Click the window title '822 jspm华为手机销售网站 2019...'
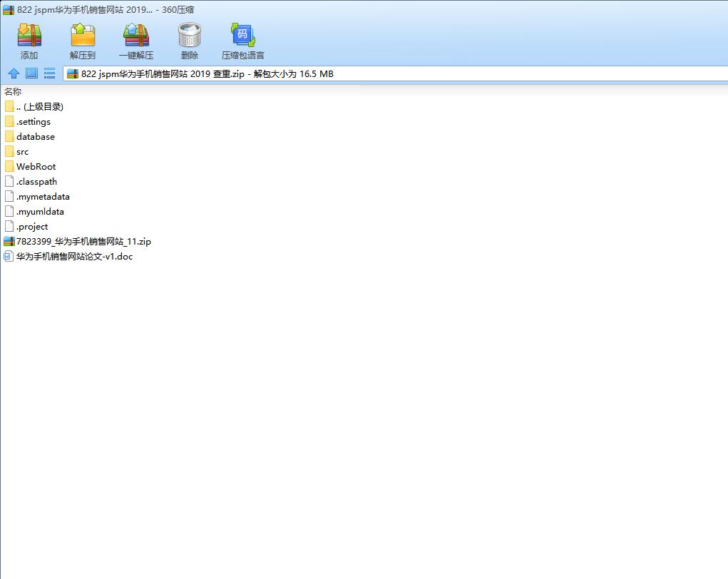Image resolution: width=728 pixels, height=579 pixels. pos(85,10)
